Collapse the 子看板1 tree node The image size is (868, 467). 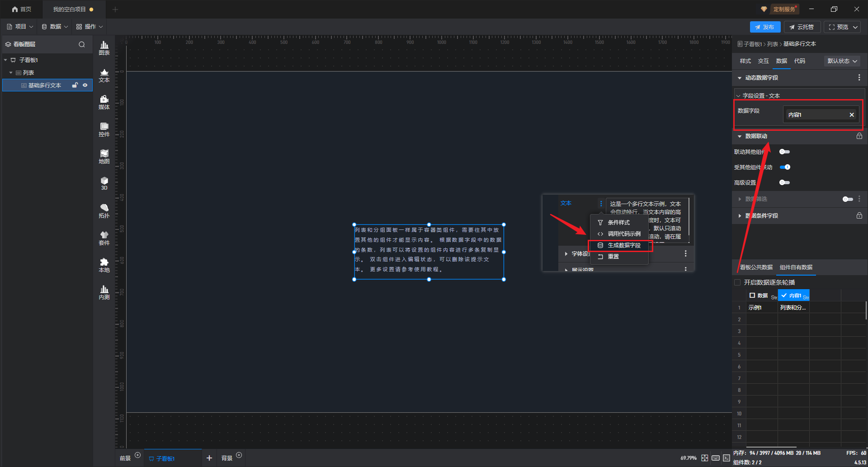5,60
